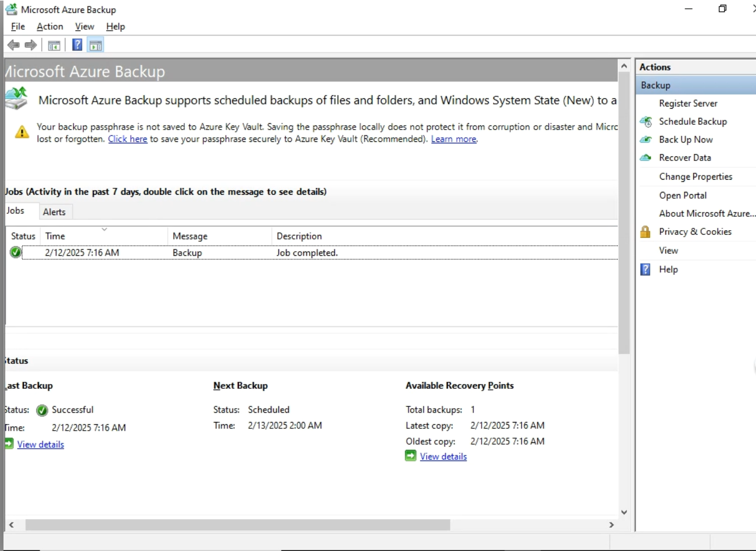The image size is (756, 551).
Task: Select the 'Job completed.' description cell
Action: [307, 253]
